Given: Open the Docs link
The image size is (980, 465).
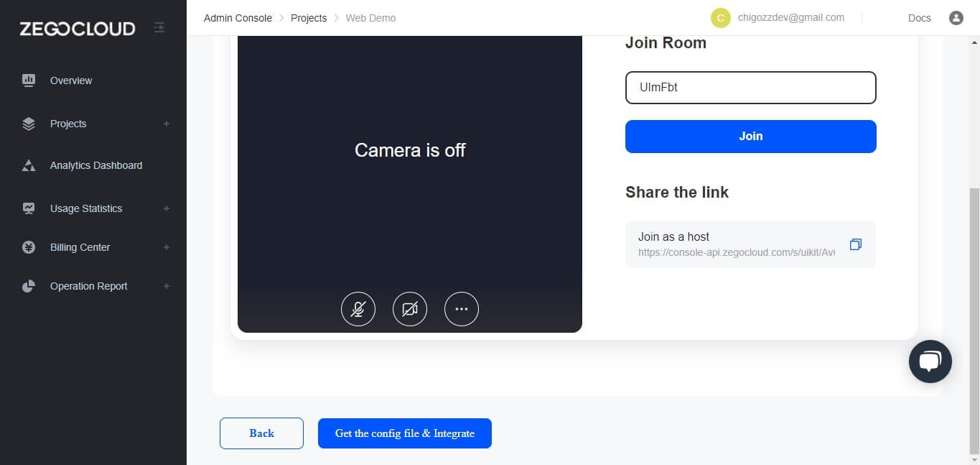Looking at the screenshot, I should pos(919,18).
